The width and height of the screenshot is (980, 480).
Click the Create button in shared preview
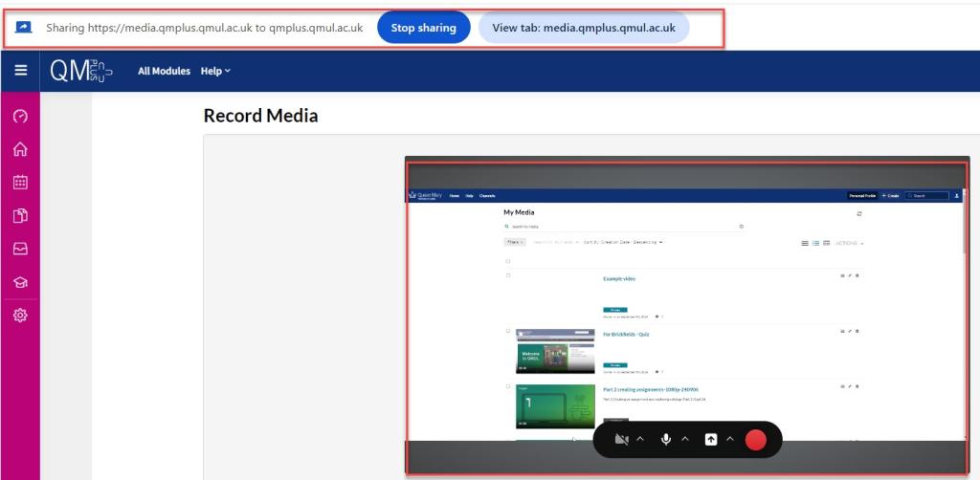(x=891, y=196)
